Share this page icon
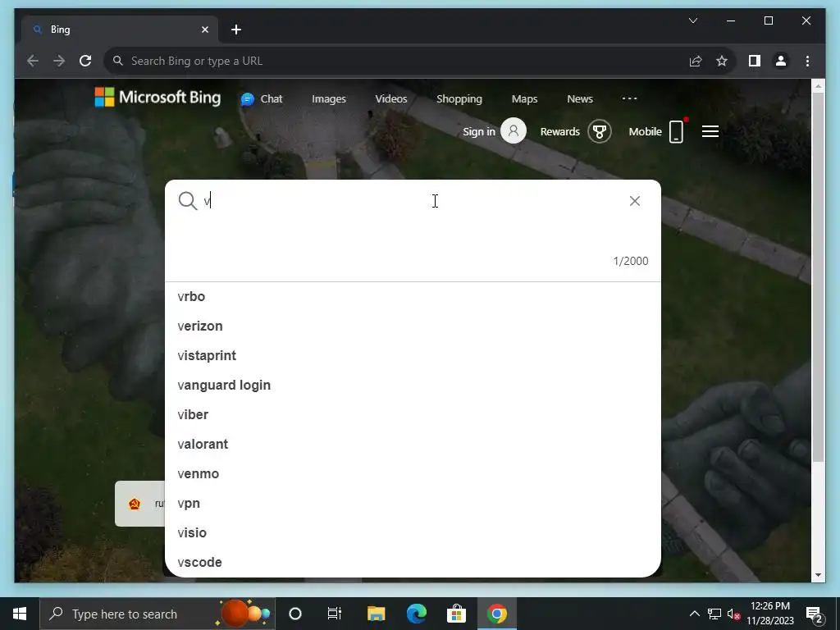This screenshot has height=630, width=840. click(696, 61)
